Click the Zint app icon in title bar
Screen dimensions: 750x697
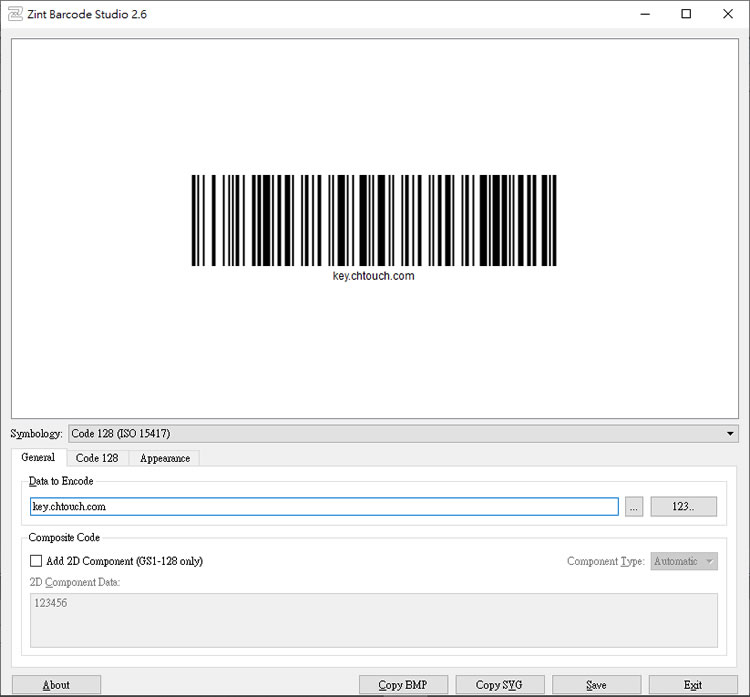(x=15, y=14)
